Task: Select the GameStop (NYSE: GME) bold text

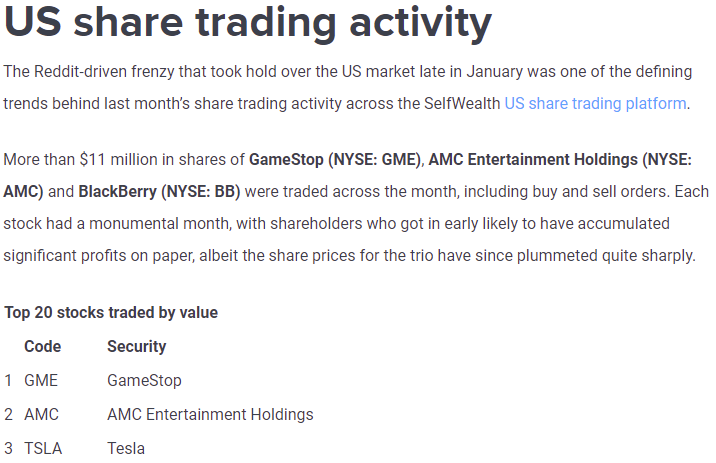Action: (x=335, y=160)
